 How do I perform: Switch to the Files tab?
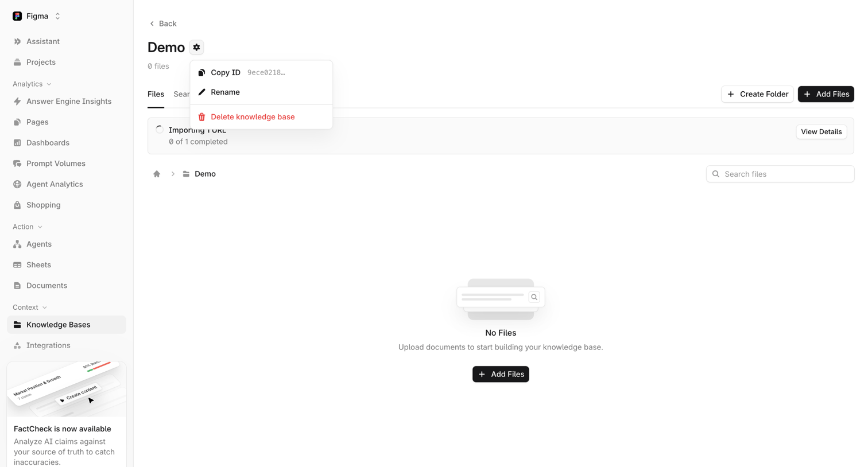pos(156,94)
